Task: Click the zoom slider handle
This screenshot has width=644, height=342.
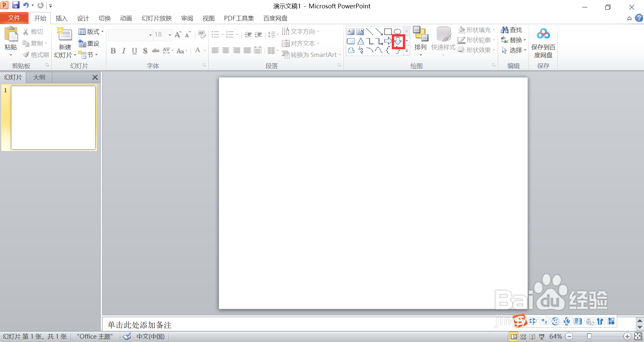Action: tap(589, 336)
